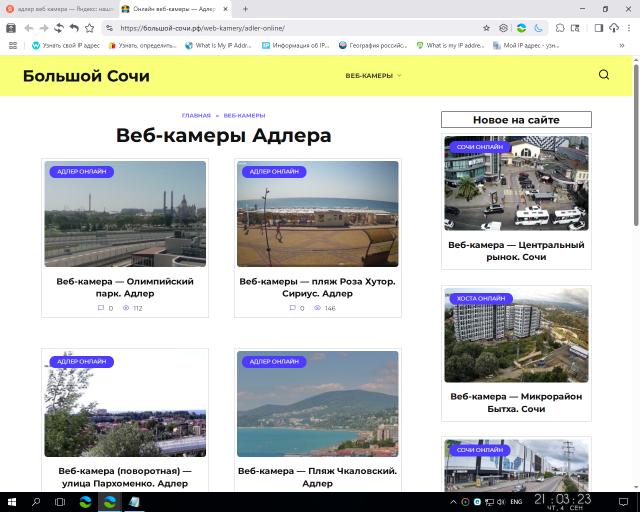
Task: Expand hidden bookmarks with double chevron
Action: (622, 45)
